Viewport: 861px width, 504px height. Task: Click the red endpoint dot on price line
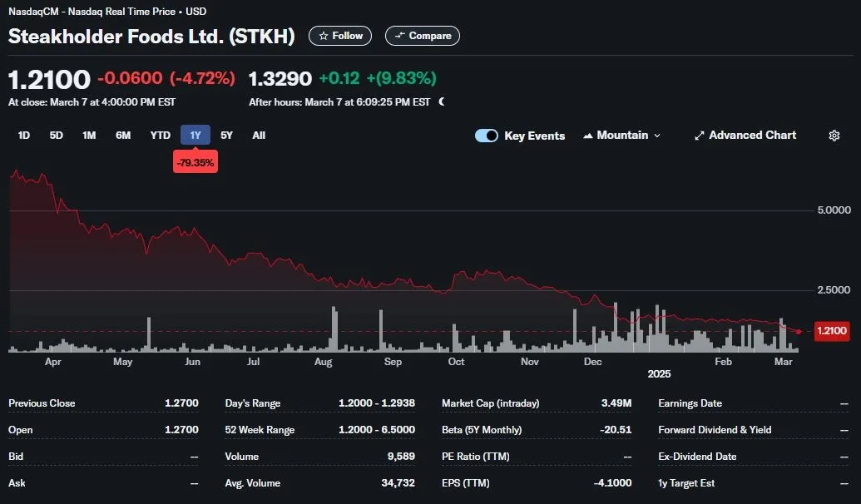point(799,332)
